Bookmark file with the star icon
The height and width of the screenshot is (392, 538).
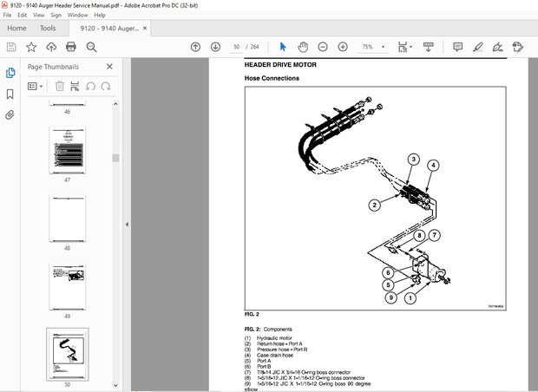point(31,47)
